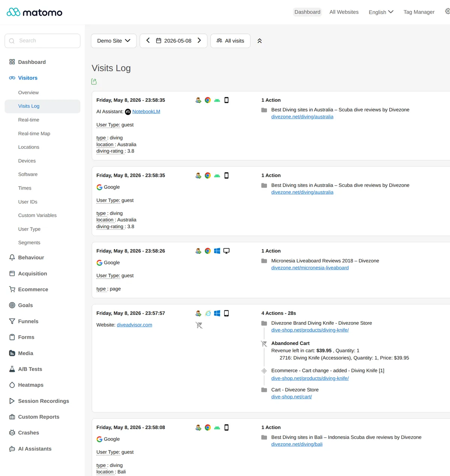Click abandoned cart icon under 23:57:57 visit

point(199,325)
